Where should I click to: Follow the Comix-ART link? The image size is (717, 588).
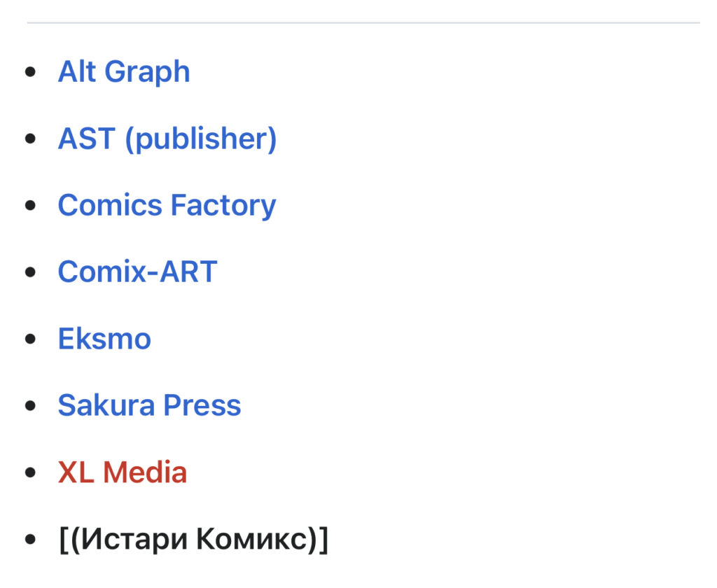pyautogui.click(x=137, y=272)
